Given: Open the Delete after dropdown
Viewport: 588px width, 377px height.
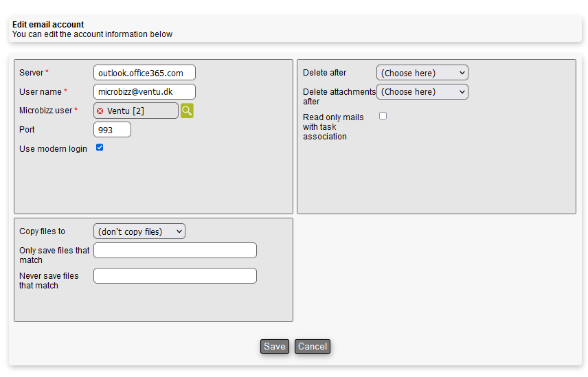Looking at the screenshot, I should pyautogui.click(x=422, y=73).
